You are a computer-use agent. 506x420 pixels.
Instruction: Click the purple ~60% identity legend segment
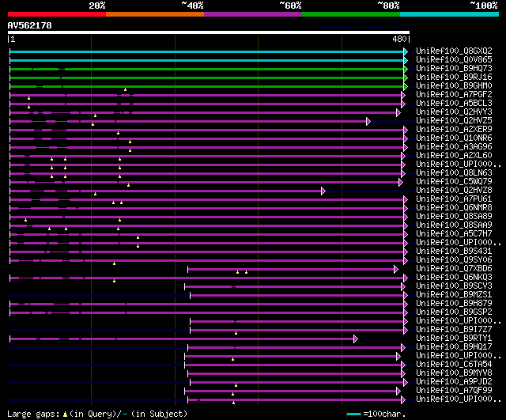tap(253, 14)
